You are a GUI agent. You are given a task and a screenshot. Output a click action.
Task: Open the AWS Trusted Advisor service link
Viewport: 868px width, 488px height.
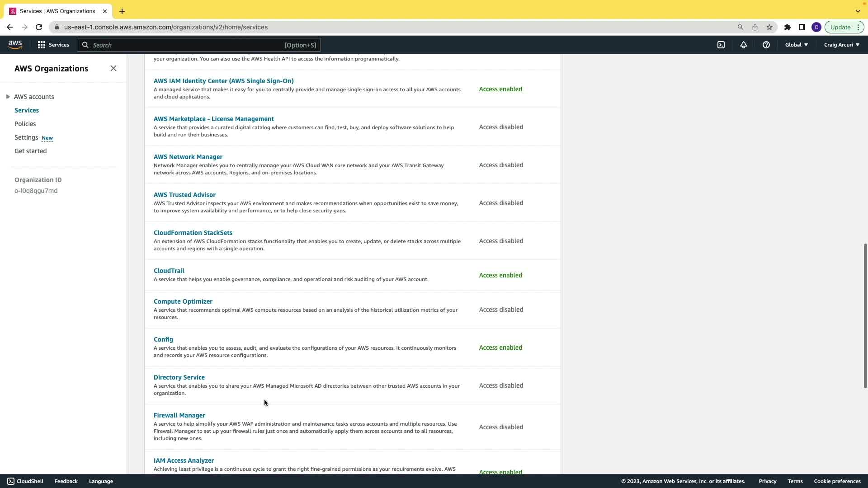pyautogui.click(x=184, y=195)
